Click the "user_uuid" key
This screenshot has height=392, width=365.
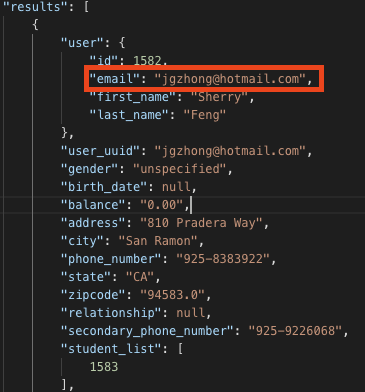pyautogui.click(x=100, y=151)
